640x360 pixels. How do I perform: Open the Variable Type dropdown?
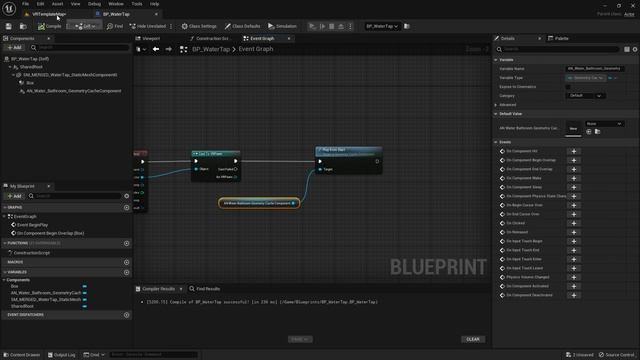[x=585, y=78]
